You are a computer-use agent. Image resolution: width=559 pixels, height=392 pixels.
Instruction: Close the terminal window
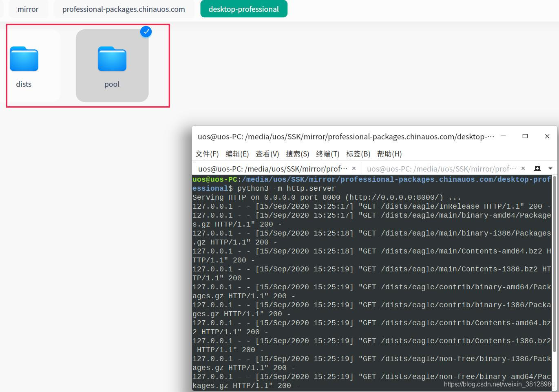click(x=547, y=136)
